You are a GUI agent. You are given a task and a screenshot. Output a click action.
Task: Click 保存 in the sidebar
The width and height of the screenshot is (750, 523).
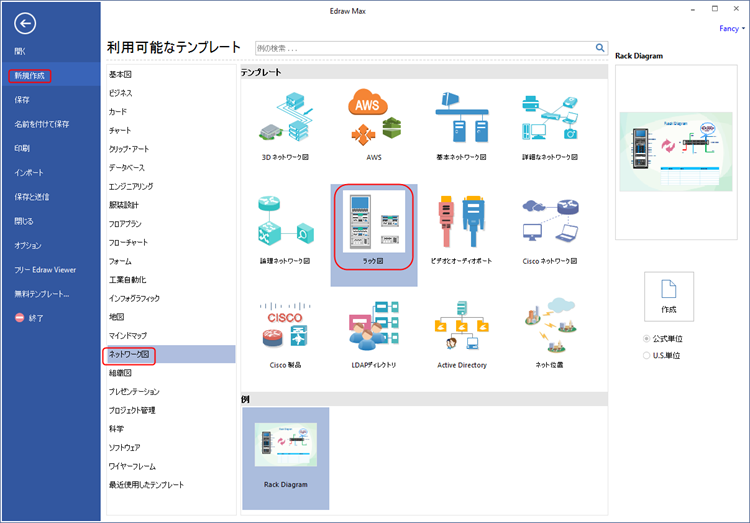point(22,100)
